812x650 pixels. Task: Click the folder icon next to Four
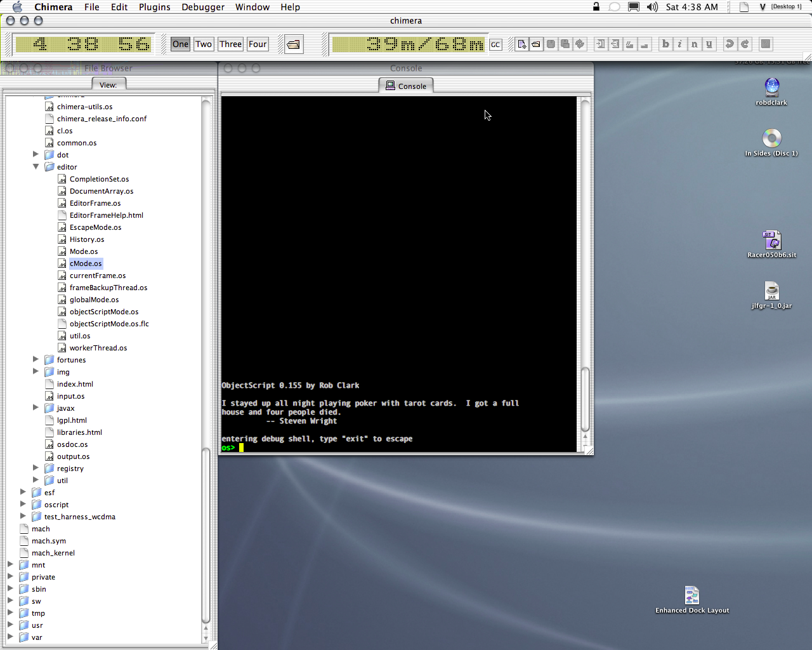[x=293, y=44]
